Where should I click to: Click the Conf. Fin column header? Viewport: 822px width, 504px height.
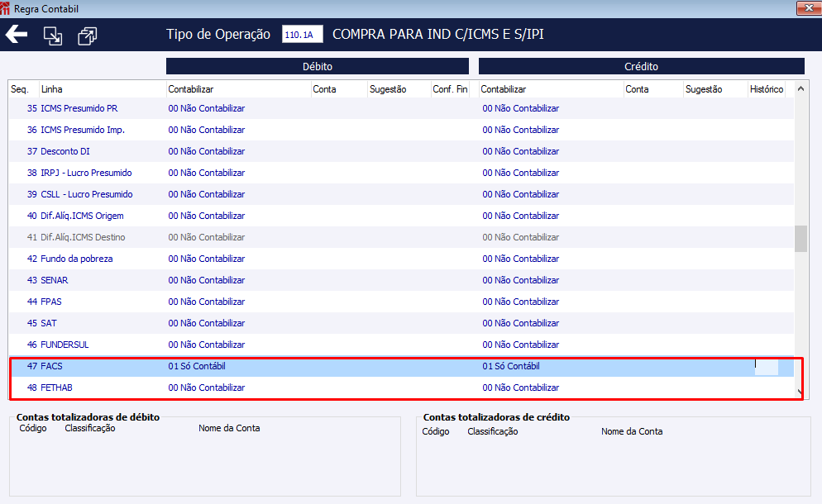click(450, 89)
